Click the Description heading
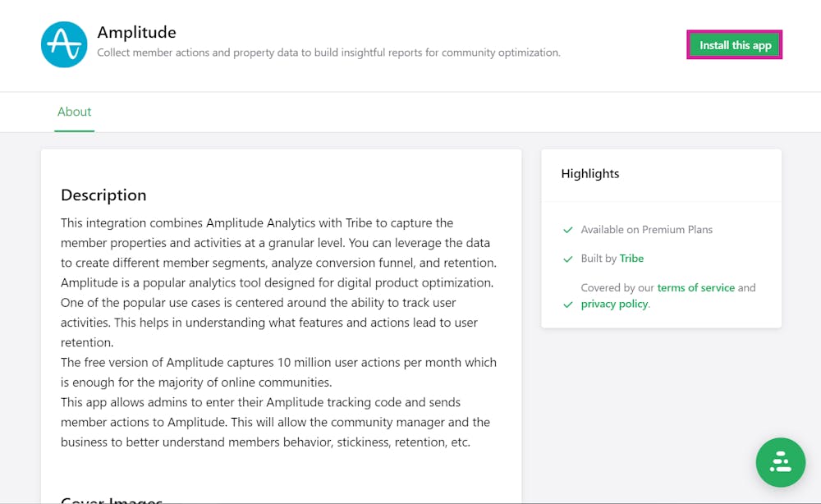Viewport: 821px width, 504px height. pyautogui.click(x=103, y=195)
